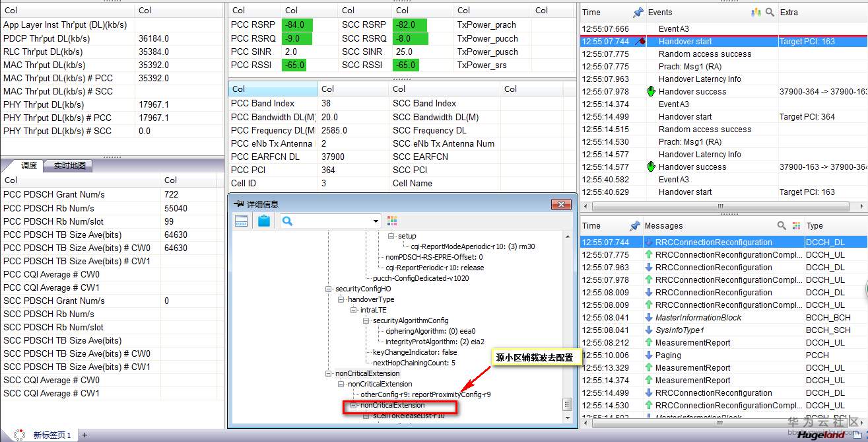868x442 pixels.
Task: Select Random access success at 12:55:07.775
Action: (x=723, y=54)
